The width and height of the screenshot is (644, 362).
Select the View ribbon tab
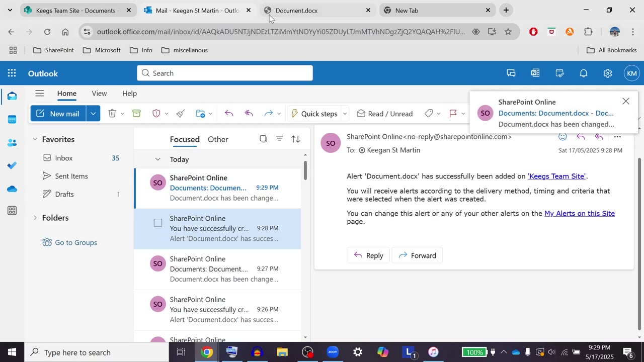99,94
